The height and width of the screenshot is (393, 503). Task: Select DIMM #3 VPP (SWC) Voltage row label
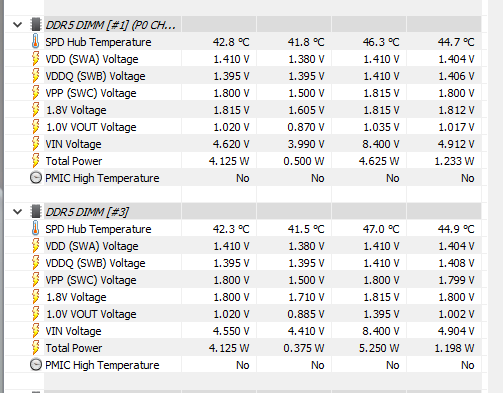click(91, 280)
